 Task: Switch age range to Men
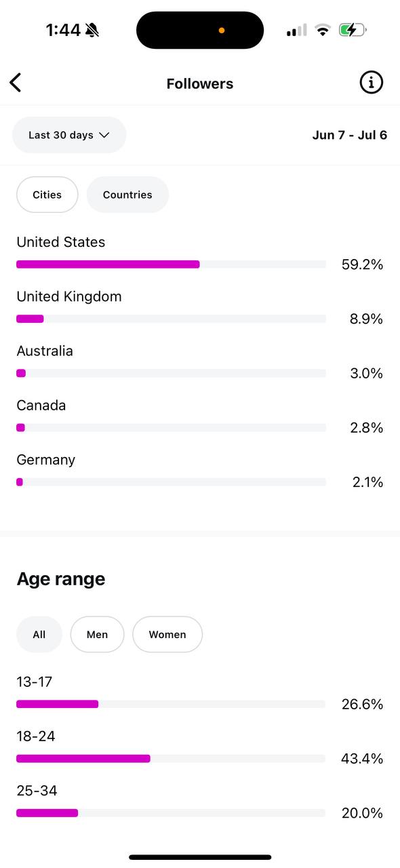click(98, 635)
